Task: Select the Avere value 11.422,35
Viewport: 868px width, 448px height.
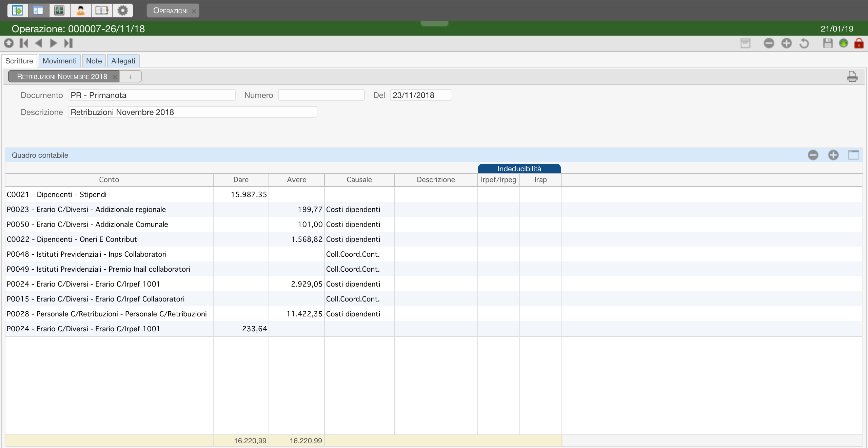Action: [x=304, y=314]
